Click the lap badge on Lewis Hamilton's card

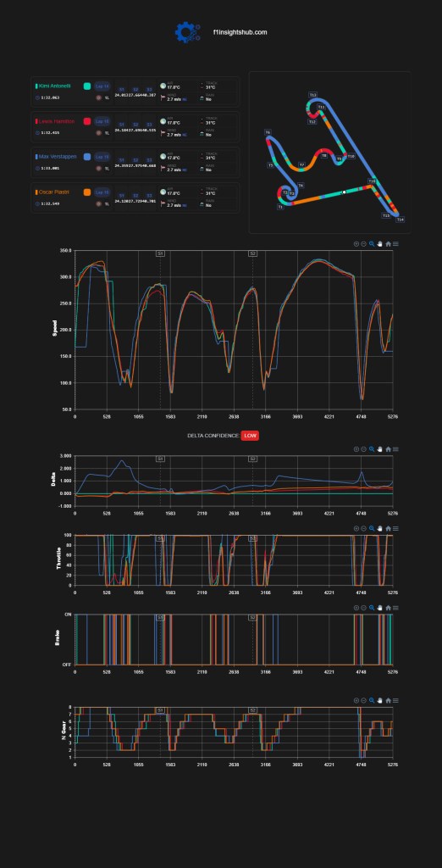click(102, 121)
